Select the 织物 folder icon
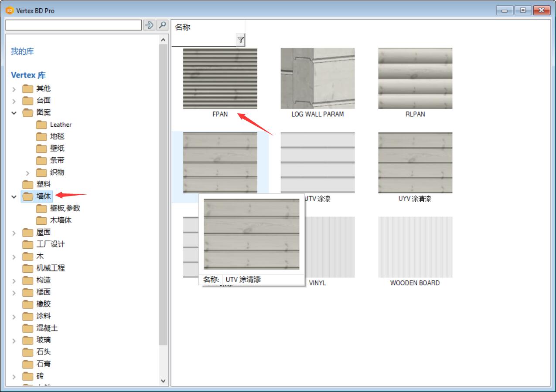The width and height of the screenshot is (556, 392). 41,172
